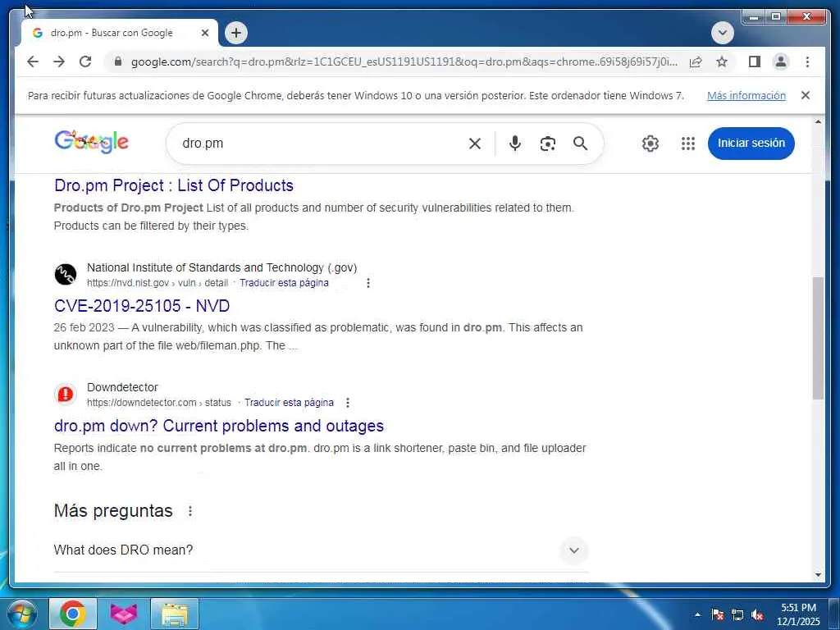840x630 pixels.
Task: Click the scrollbar down arrow
Action: tap(818, 575)
